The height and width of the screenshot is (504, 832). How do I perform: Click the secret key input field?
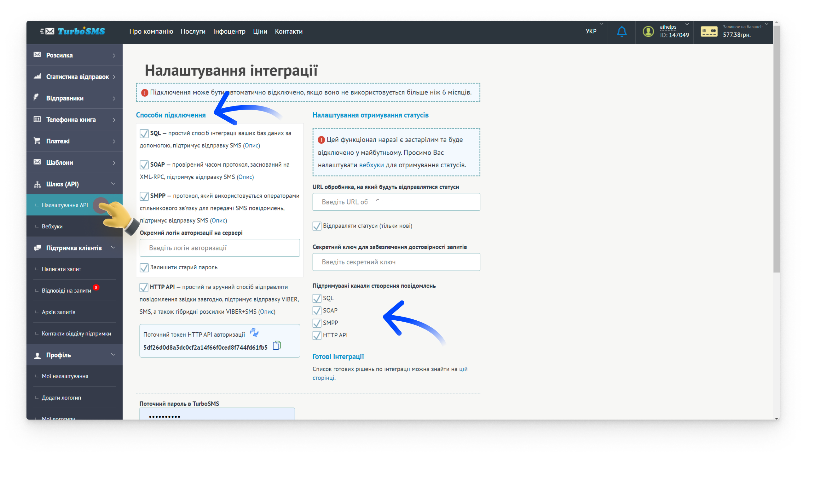tap(396, 262)
